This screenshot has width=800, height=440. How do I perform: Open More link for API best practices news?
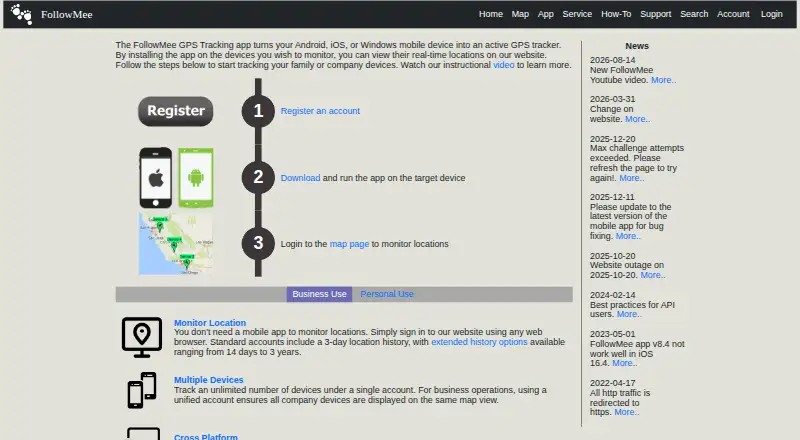[629, 314]
